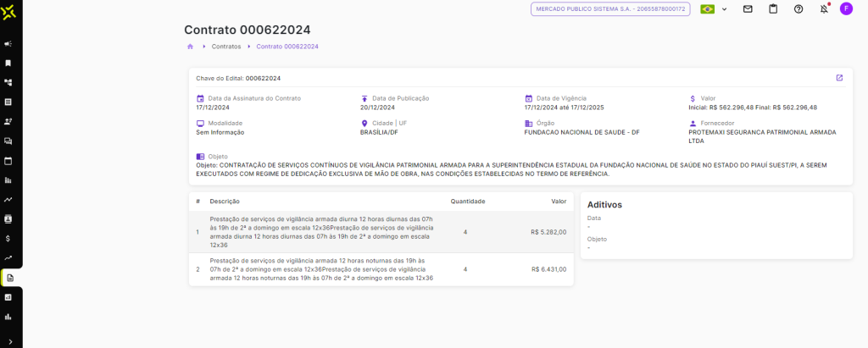The width and height of the screenshot is (868, 348).
Task: Click the muted notifications bell icon
Action: 824,9
